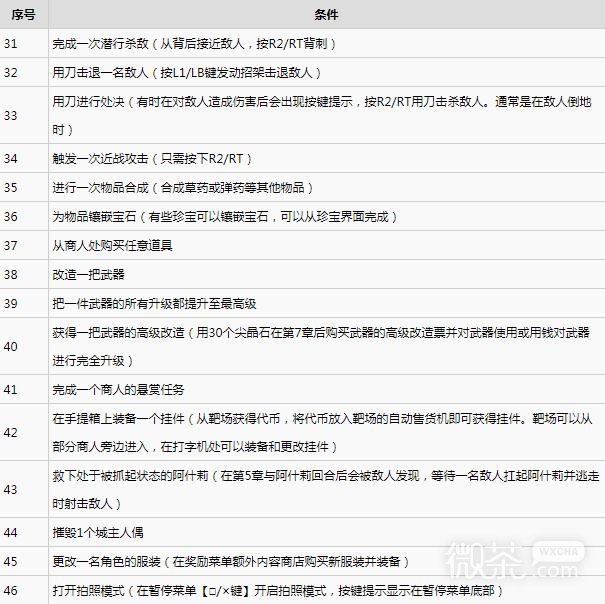Click the 用刀进行处决 condition text
Screen dimensions: 605x604
point(322,115)
